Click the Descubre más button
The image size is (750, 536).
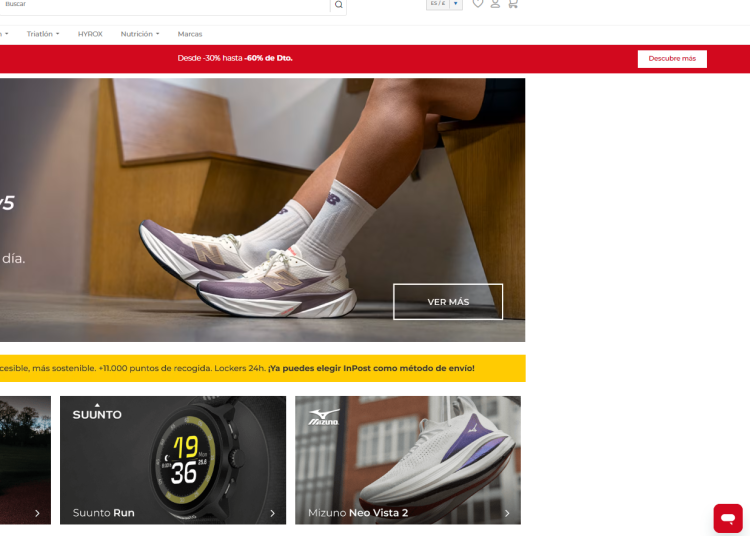click(672, 59)
